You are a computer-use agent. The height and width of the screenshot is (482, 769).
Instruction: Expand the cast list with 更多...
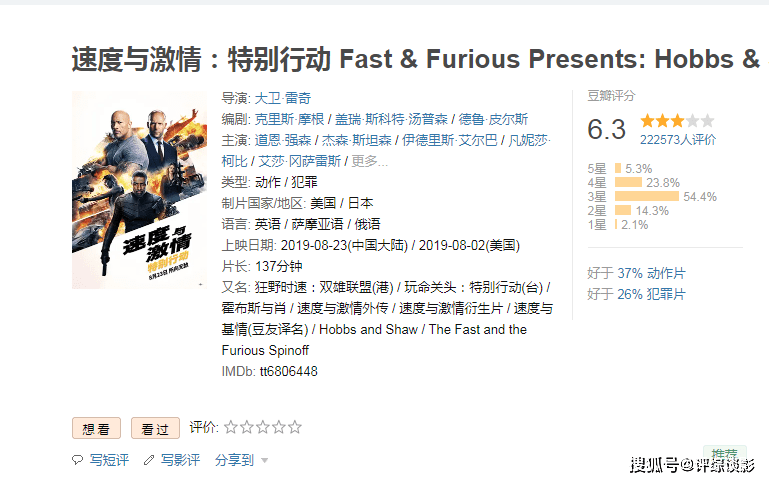pos(369,161)
